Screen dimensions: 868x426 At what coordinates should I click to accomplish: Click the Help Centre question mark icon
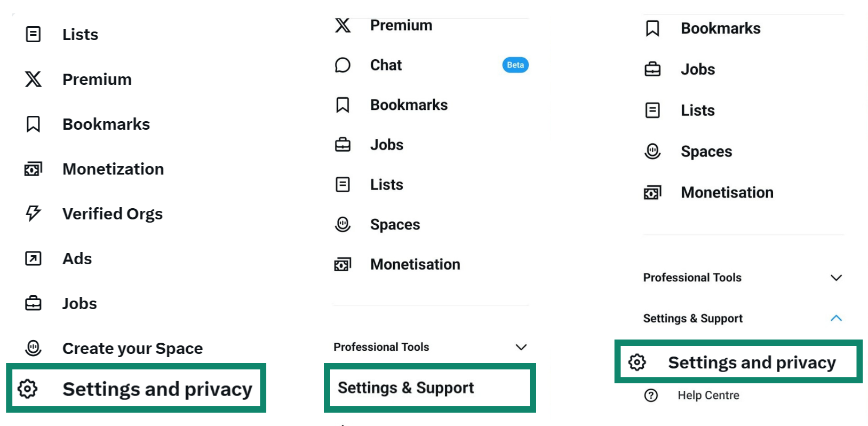[x=650, y=395]
